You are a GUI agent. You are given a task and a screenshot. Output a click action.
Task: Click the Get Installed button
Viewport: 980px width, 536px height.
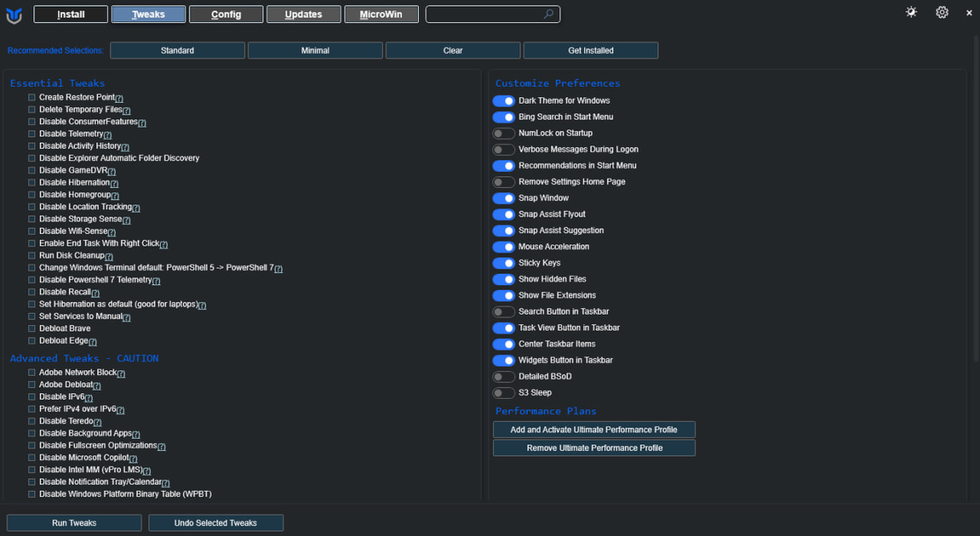click(590, 51)
